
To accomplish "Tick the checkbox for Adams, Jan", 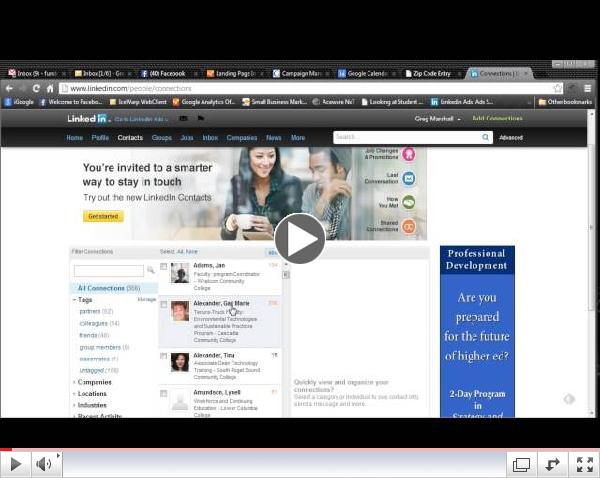I will pos(163,266).
